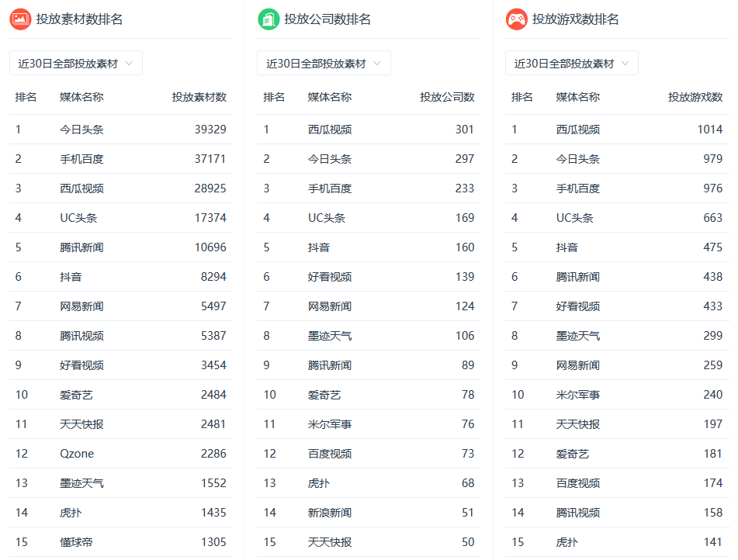The image size is (738, 560).
Task: Click the 投放素材数 column header
Action: pos(199,97)
